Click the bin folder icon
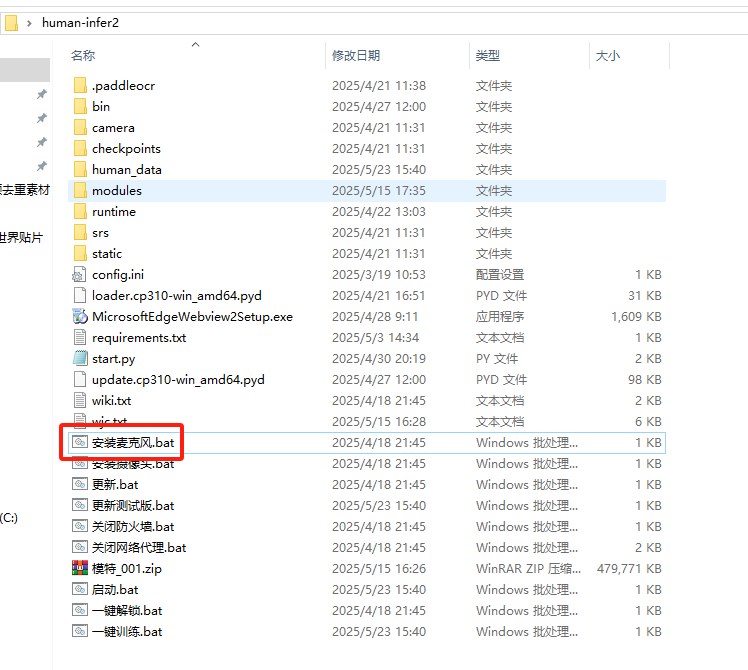This screenshot has width=748, height=670. tap(80, 106)
